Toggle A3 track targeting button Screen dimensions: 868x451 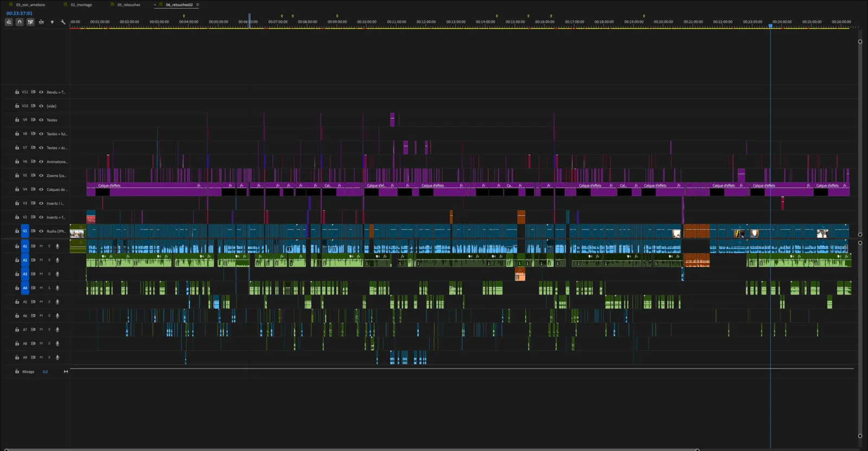[25, 274]
